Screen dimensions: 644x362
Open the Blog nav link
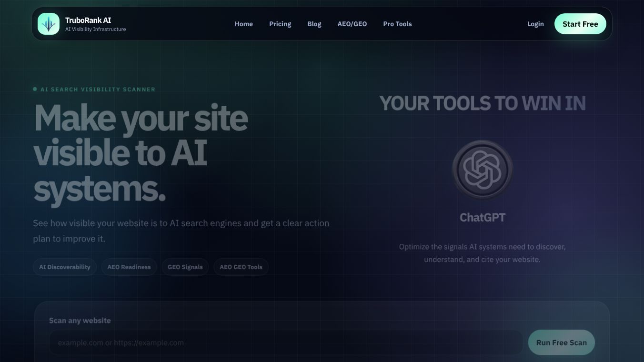tap(314, 24)
